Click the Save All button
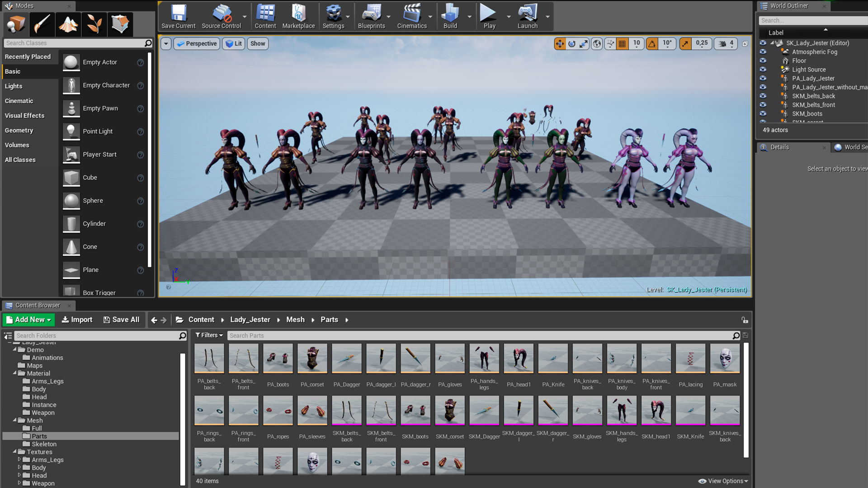Viewport: 868px width, 488px height. coord(121,319)
